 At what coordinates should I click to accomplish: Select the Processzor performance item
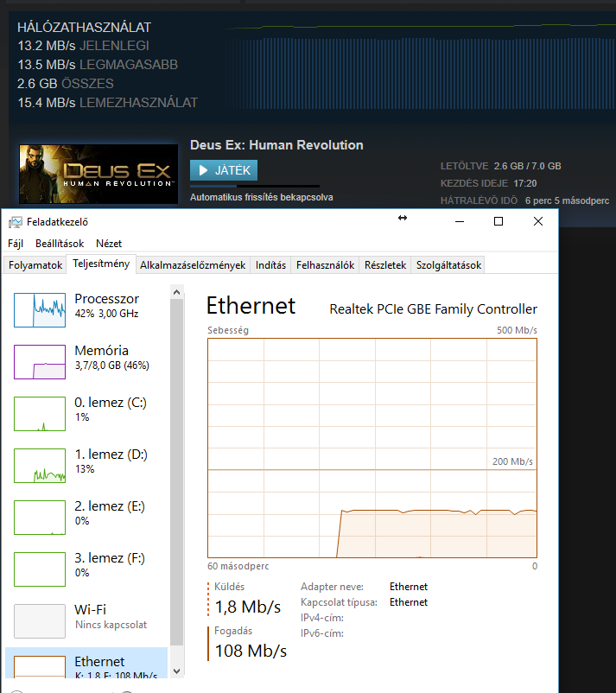coord(86,310)
